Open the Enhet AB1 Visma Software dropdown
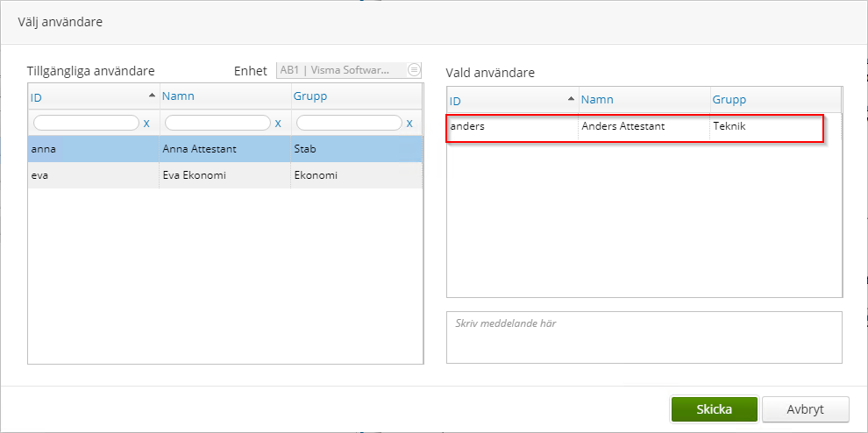The height and width of the screenshot is (433, 868). pos(342,70)
